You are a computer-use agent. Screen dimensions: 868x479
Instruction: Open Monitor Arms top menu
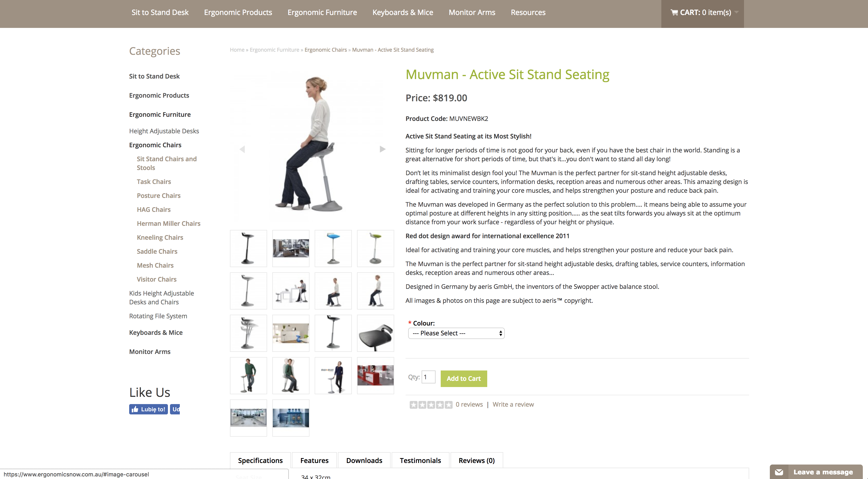tap(472, 12)
